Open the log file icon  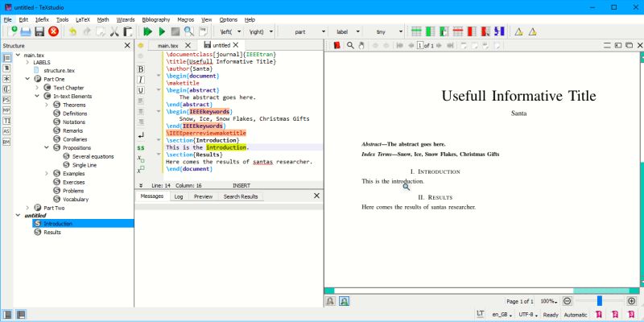(203, 31)
